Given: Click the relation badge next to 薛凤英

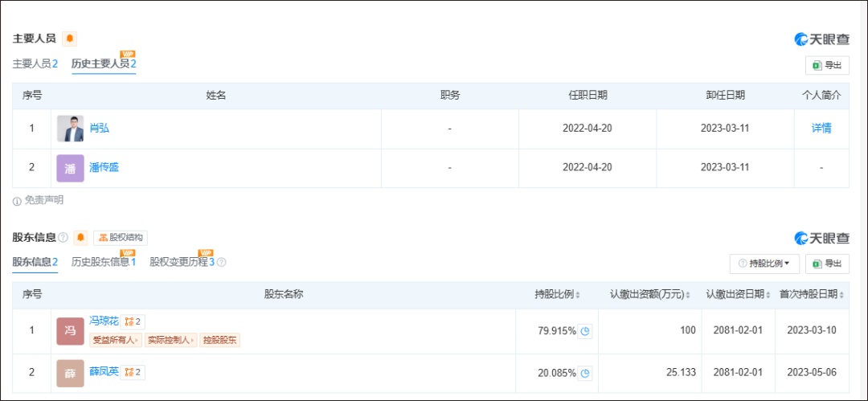Looking at the screenshot, I should coord(133,372).
